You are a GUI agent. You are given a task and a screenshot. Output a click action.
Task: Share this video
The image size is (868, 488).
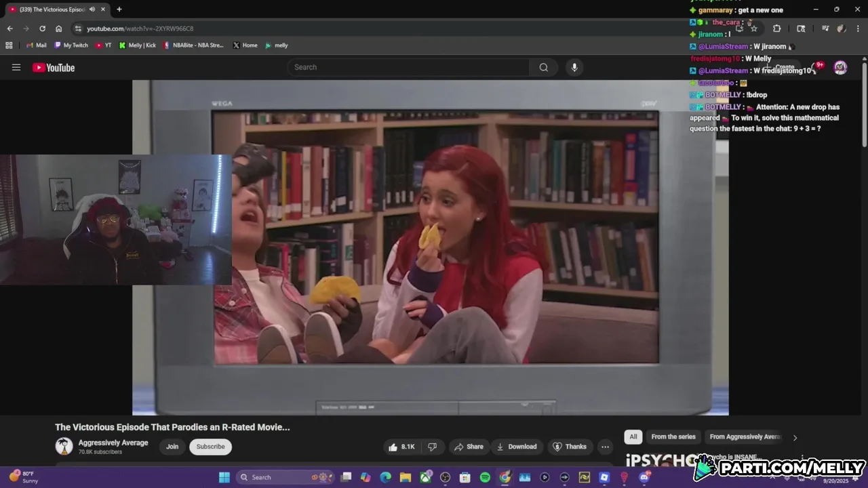click(469, 447)
